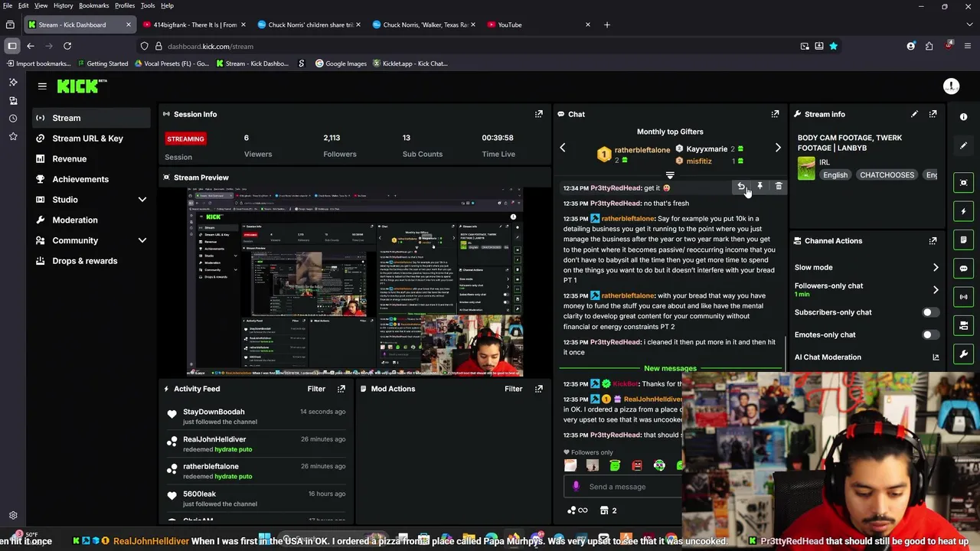
Task: Open Followers-only chat options chevron
Action: tap(936, 290)
